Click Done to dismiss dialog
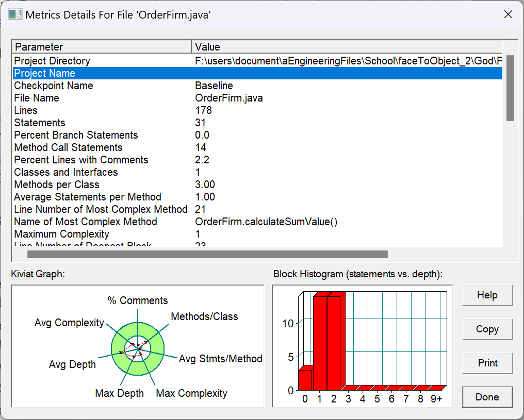Viewport: 524px width, 420px height. pyautogui.click(x=487, y=397)
